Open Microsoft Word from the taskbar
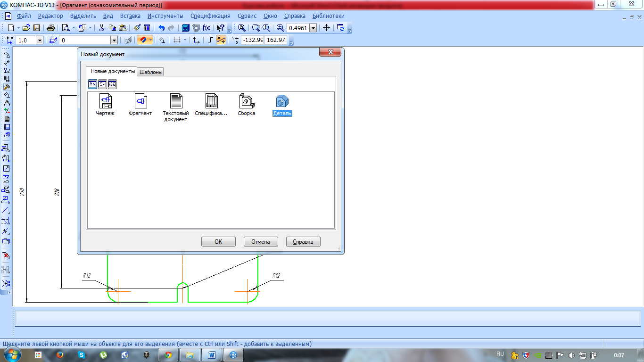644x362 pixels. (x=212, y=355)
